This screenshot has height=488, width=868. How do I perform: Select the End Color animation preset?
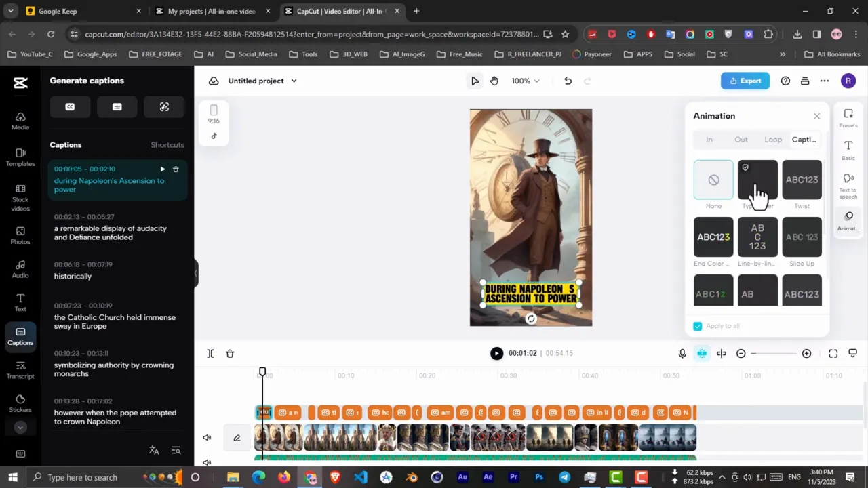click(x=713, y=237)
